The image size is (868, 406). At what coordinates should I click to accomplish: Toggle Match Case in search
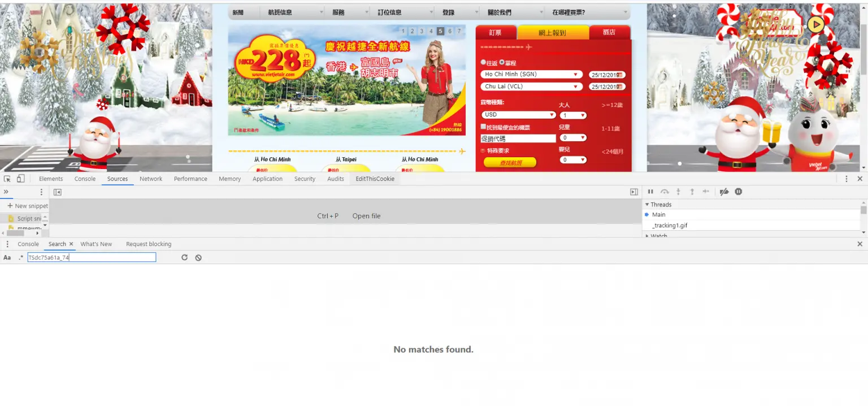7,258
